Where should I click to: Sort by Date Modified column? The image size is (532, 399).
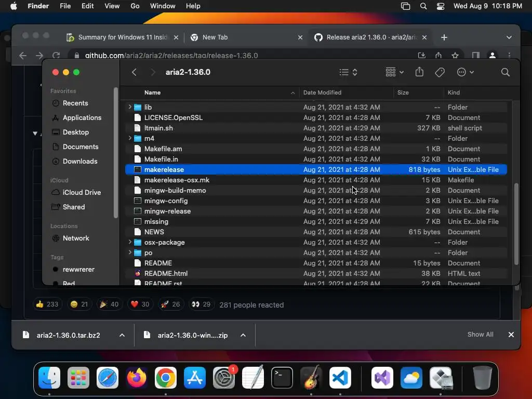click(x=322, y=92)
